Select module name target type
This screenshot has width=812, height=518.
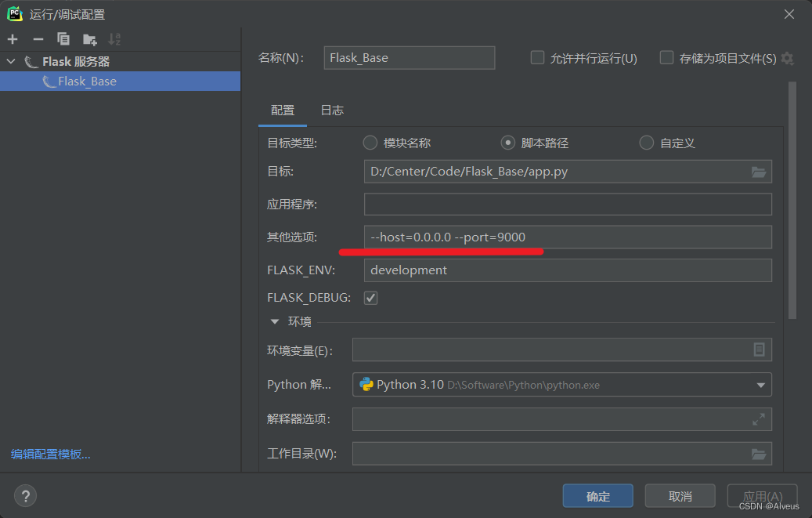[x=370, y=143]
